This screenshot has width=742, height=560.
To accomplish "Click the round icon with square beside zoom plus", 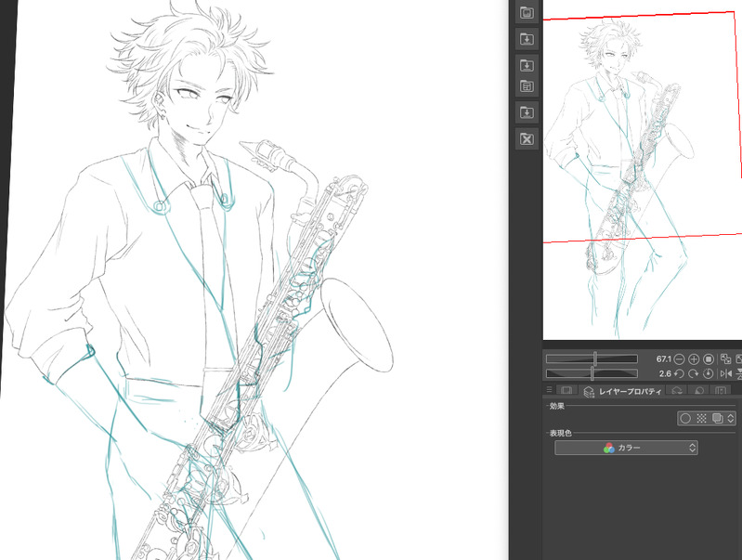I will (709, 359).
